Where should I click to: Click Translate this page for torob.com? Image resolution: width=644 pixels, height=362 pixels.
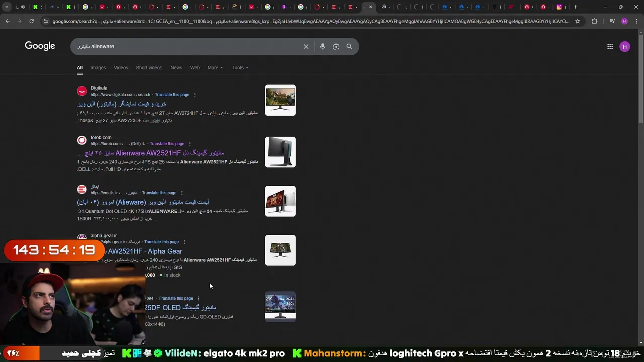167,144
